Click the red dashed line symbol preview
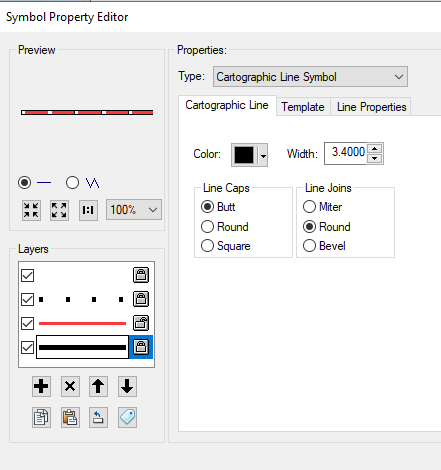This screenshot has height=470, width=441. (x=87, y=112)
